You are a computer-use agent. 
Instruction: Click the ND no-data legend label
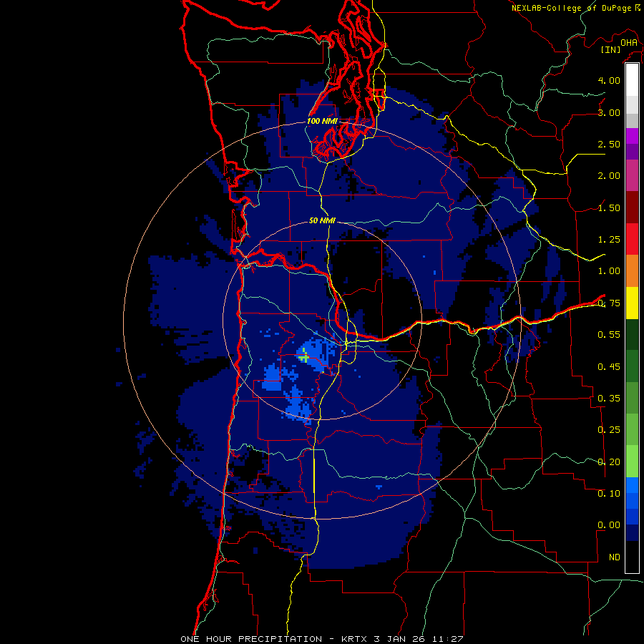point(615,557)
